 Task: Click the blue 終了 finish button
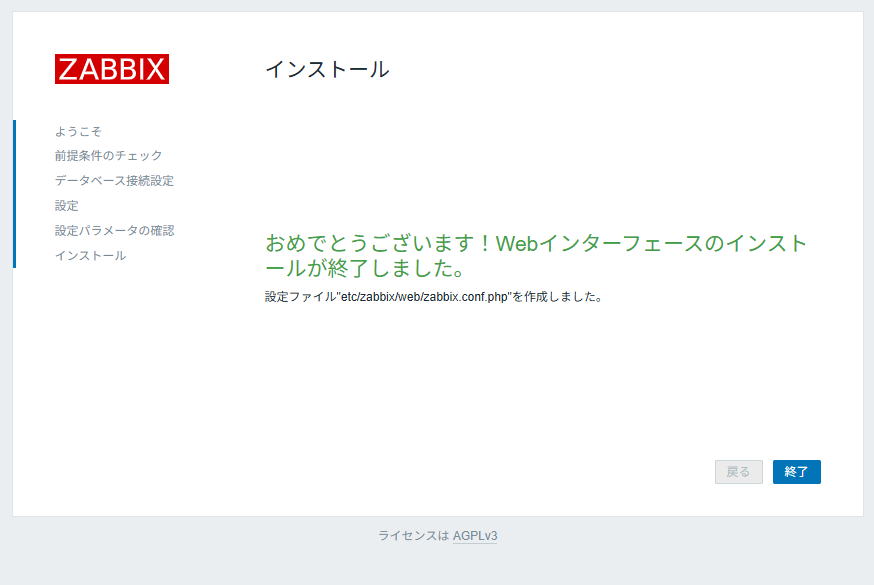click(x=797, y=472)
